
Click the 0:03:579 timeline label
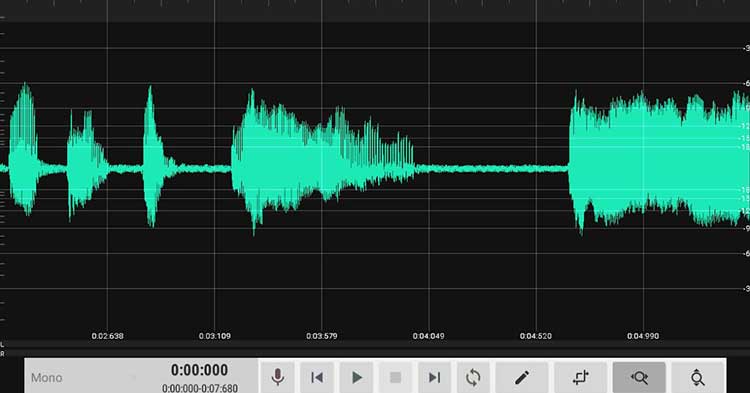coord(321,336)
